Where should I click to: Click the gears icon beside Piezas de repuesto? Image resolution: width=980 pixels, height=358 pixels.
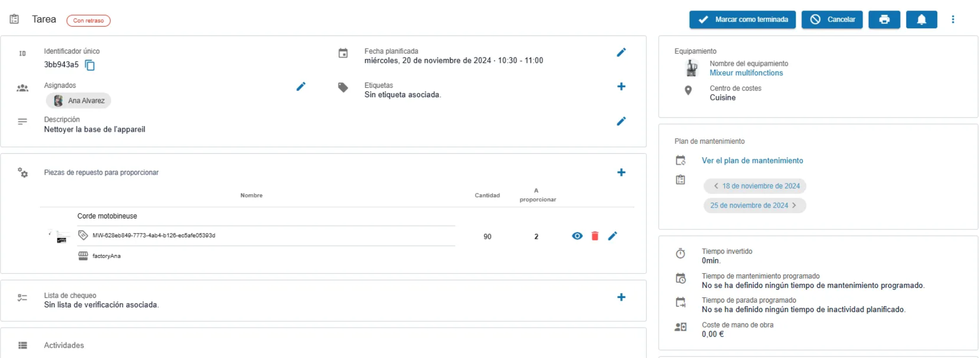pos(22,172)
